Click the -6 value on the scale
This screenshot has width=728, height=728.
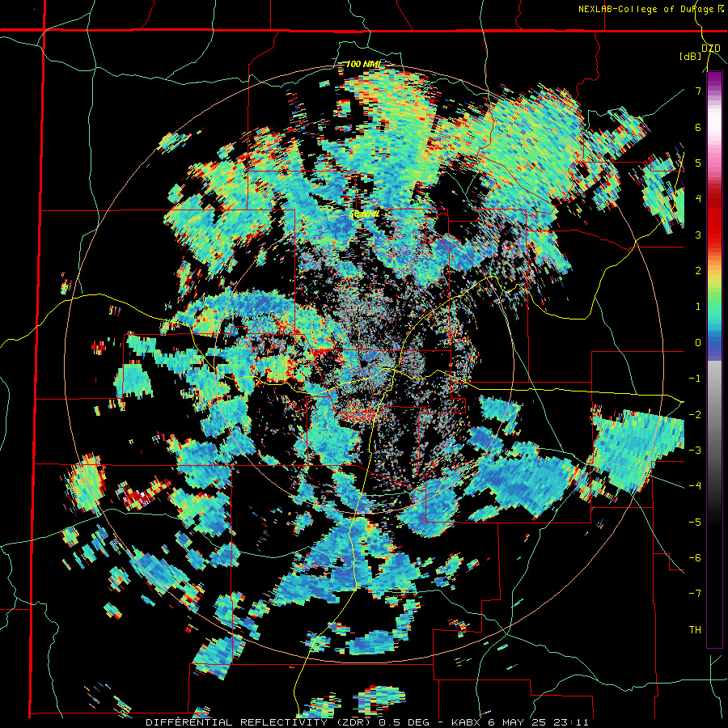pos(695,557)
